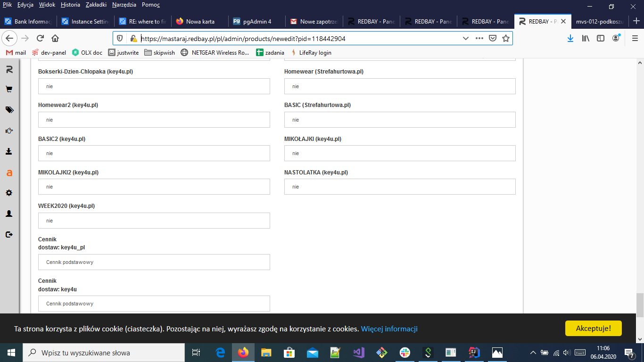Screen dimensions: 644x362
Task: Open the Zakładki menu
Action: pyautogui.click(x=97, y=5)
